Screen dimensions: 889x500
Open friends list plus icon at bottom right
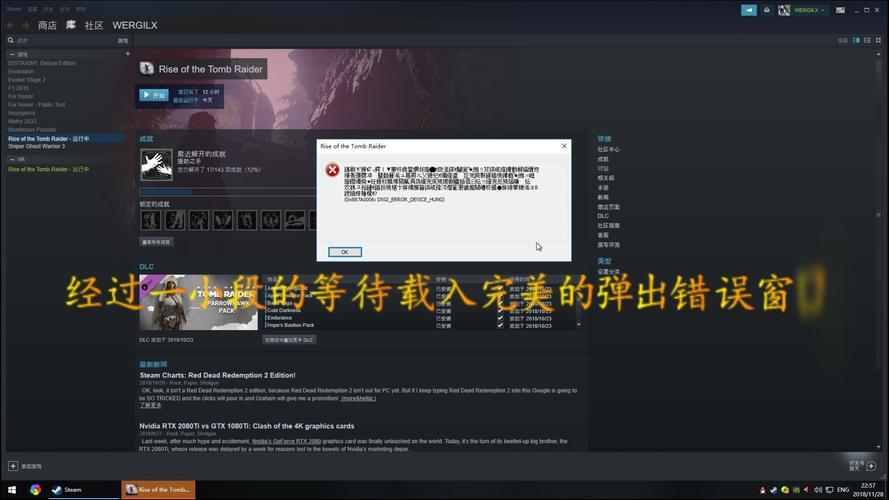871,465
